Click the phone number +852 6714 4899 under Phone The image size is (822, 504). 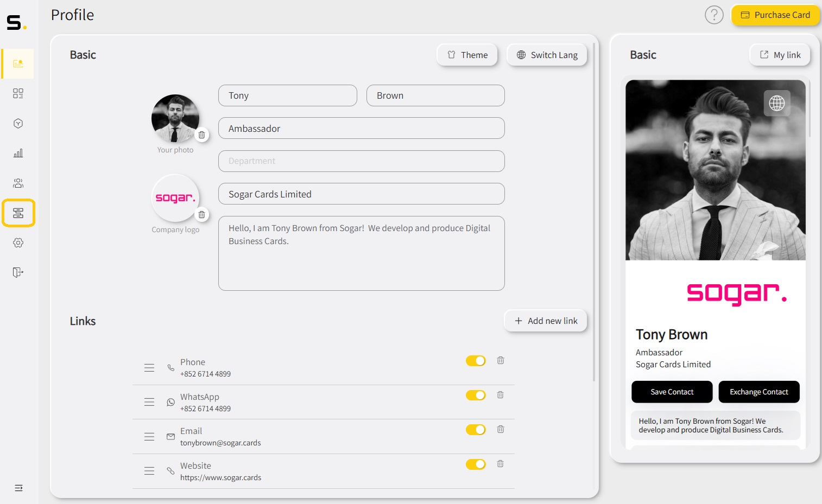tap(205, 374)
